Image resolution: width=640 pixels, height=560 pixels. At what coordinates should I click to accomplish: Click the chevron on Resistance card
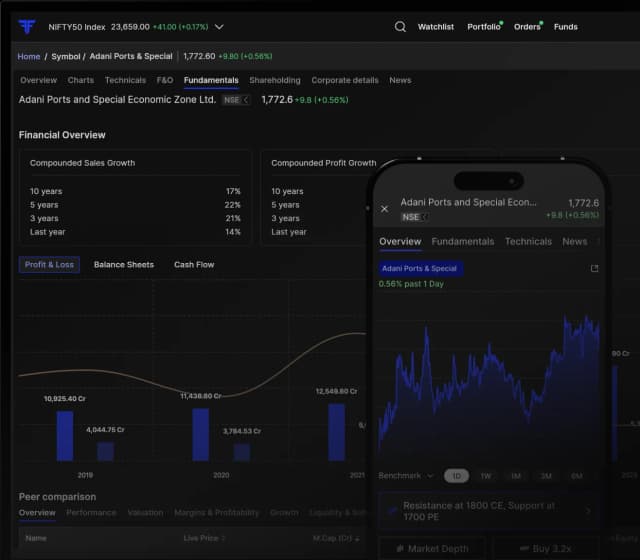588,511
